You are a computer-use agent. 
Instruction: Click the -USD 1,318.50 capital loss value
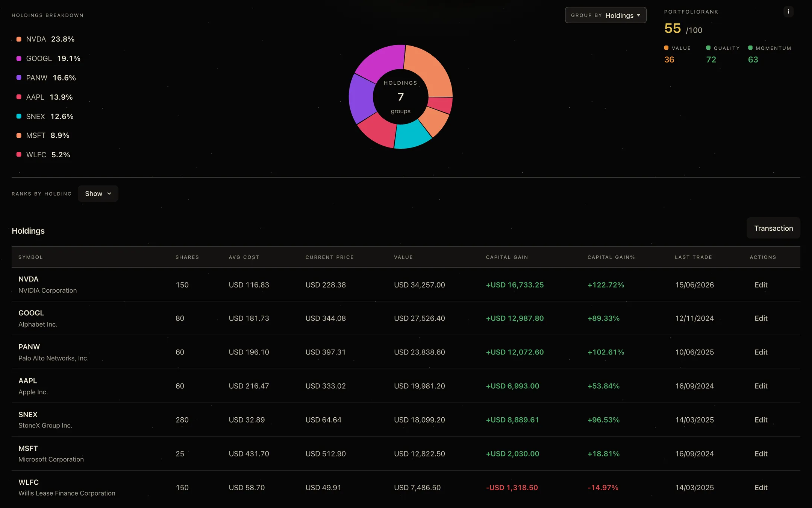(512, 488)
